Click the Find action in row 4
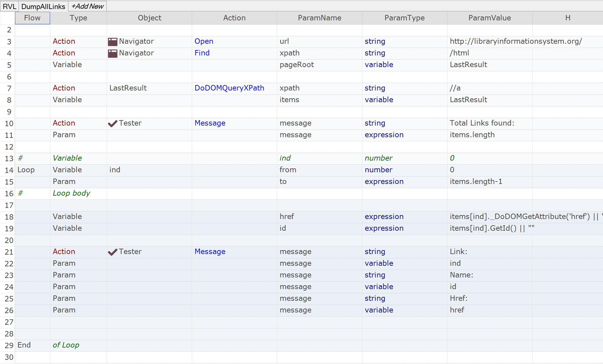The width and height of the screenshot is (603, 364). tap(202, 53)
